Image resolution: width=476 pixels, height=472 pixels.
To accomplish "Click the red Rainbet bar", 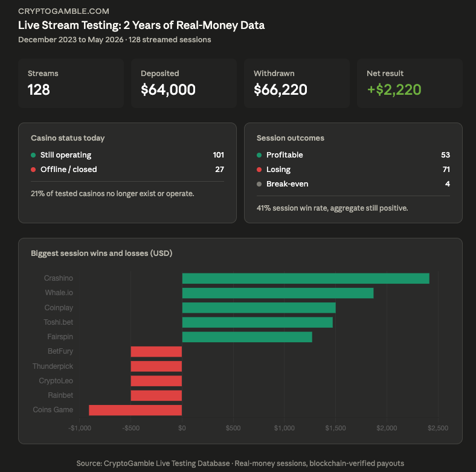I will pos(156,395).
